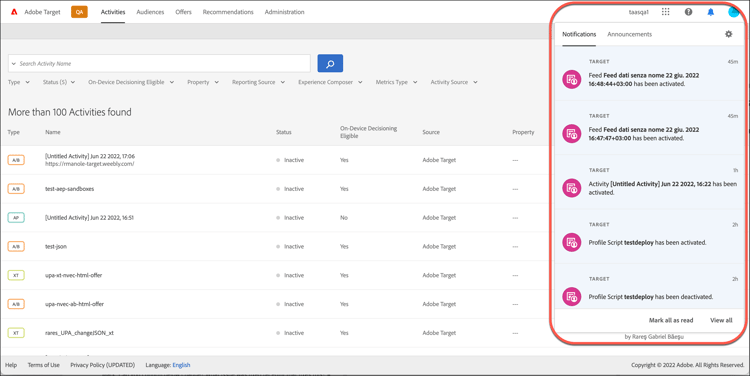
Task: Change language via English link
Action: tap(181, 365)
